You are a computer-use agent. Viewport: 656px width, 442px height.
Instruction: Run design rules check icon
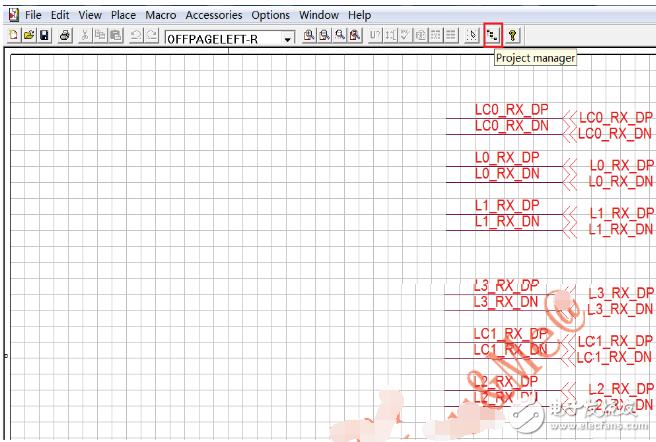(405, 35)
